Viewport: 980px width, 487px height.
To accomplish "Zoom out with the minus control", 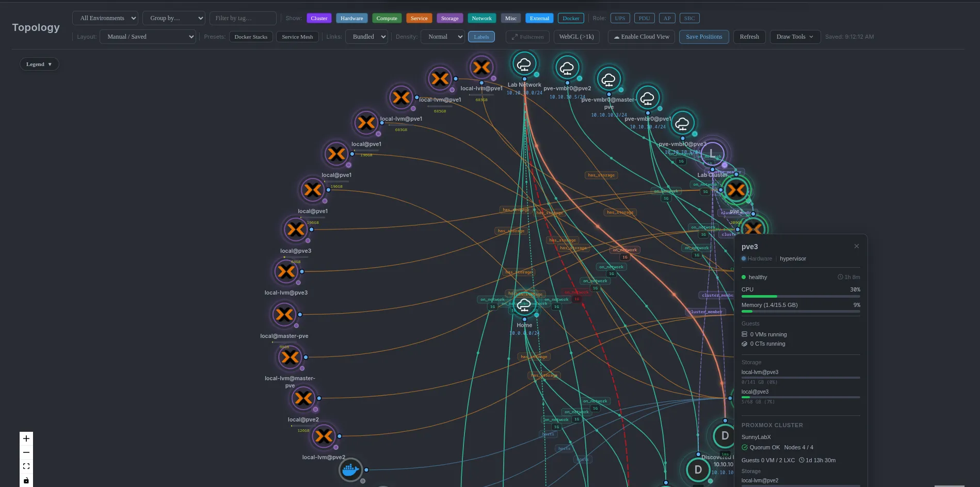I will pos(26,452).
